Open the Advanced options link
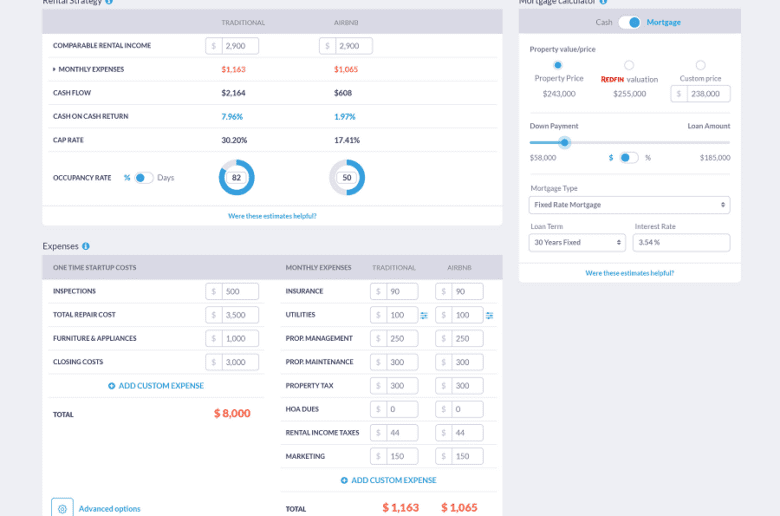The image size is (780, 516). point(109,508)
